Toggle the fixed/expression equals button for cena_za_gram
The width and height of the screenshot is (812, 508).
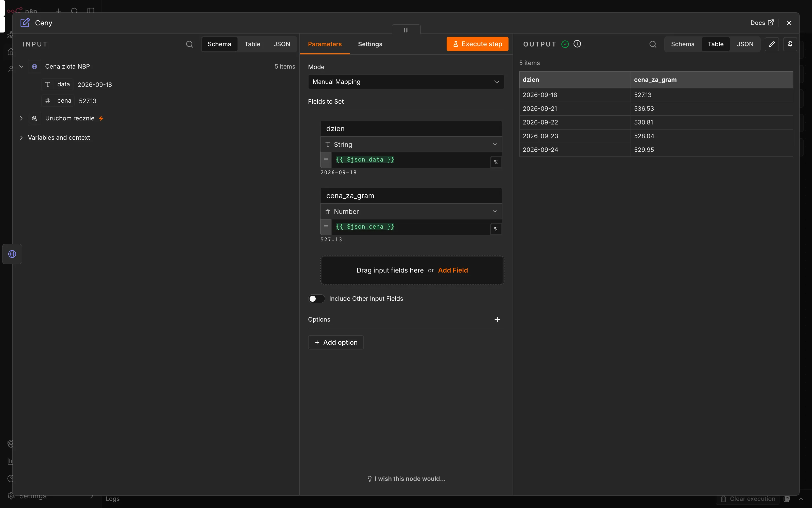pos(326,227)
